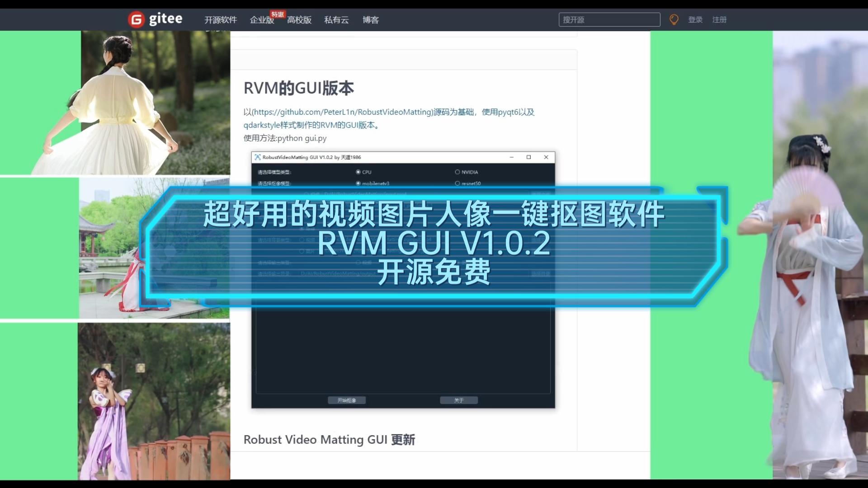Click the RVM的GUI版本 heading
The image size is (868, 488).
click(299, 88)
